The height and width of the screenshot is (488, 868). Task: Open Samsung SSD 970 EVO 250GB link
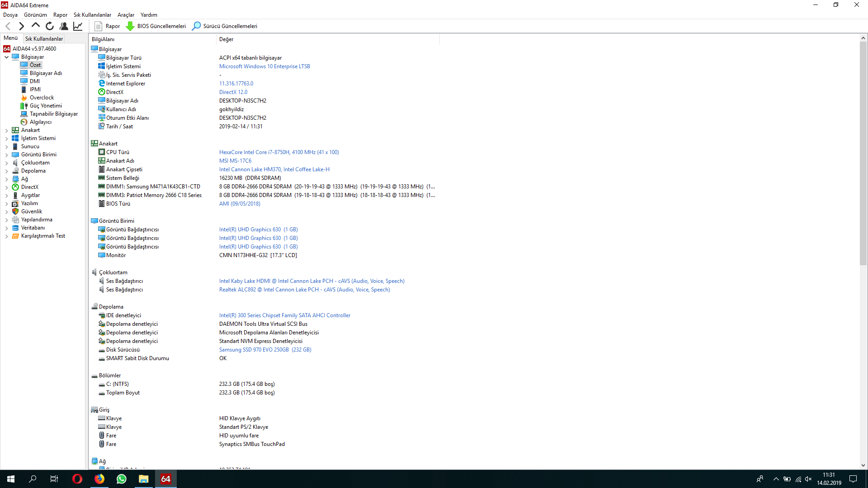[x=265, y=350]
